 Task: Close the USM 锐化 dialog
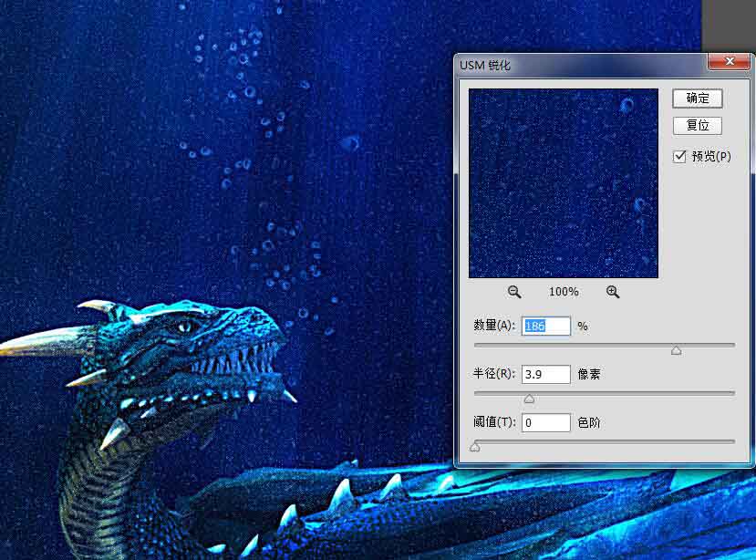click(729, 61)
